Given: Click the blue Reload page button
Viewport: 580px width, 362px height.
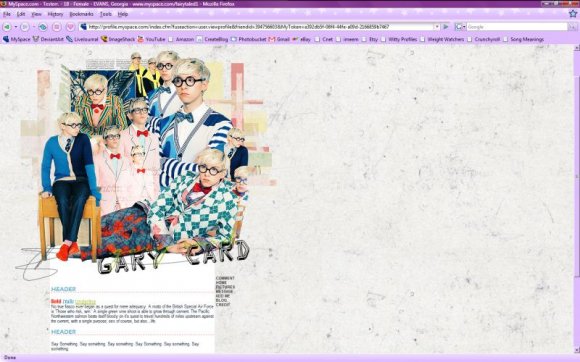Looking at the screenshot, I should point(43,27).
